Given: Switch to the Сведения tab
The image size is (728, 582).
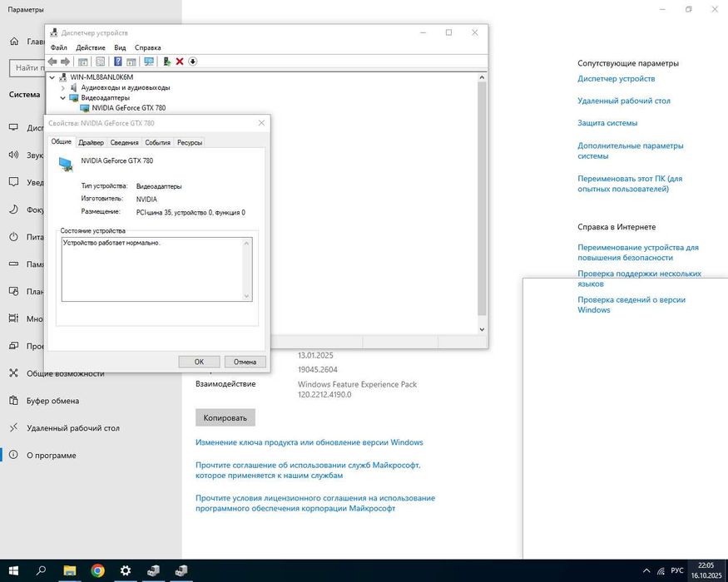Looking at the screenshot, I should 124,142.
